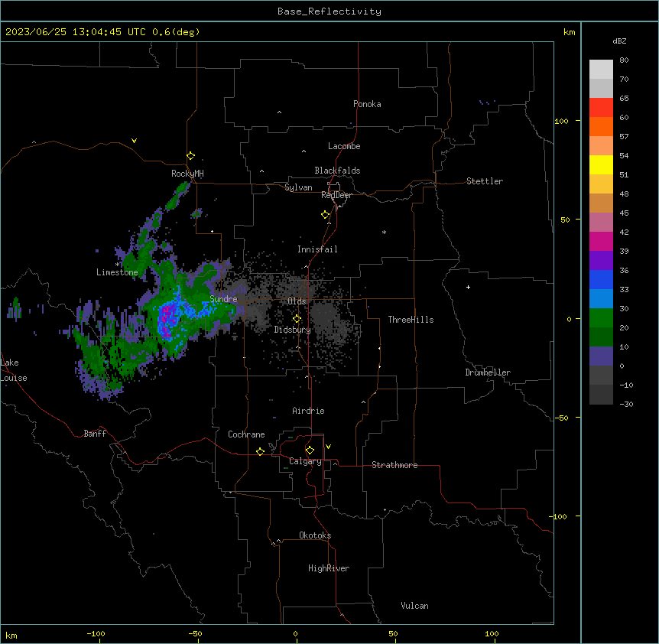Click the Olds town label
The image size is (659, 644).
[297, 301]
